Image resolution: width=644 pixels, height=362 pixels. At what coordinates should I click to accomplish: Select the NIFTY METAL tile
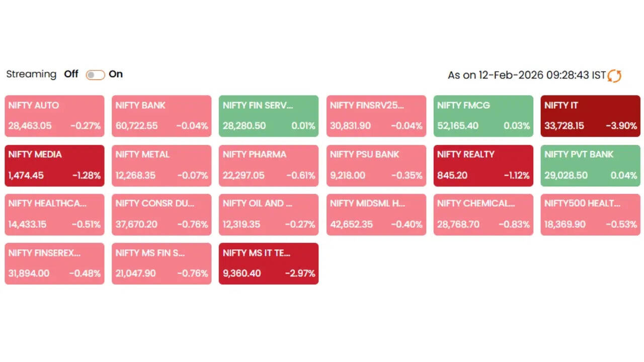pos(162,165)
